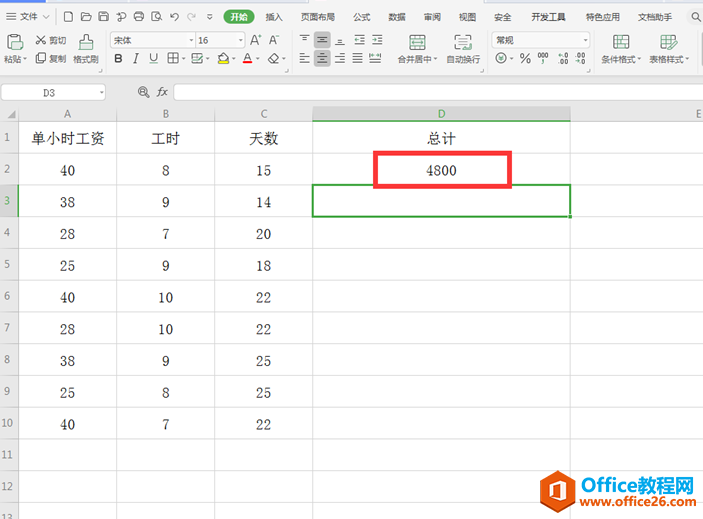Align text left

[304, 58]
